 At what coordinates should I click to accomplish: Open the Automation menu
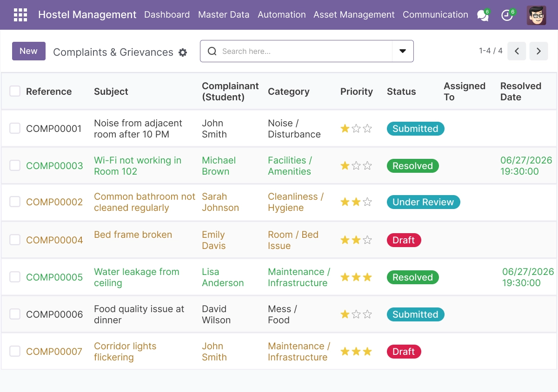click(282, 15)
